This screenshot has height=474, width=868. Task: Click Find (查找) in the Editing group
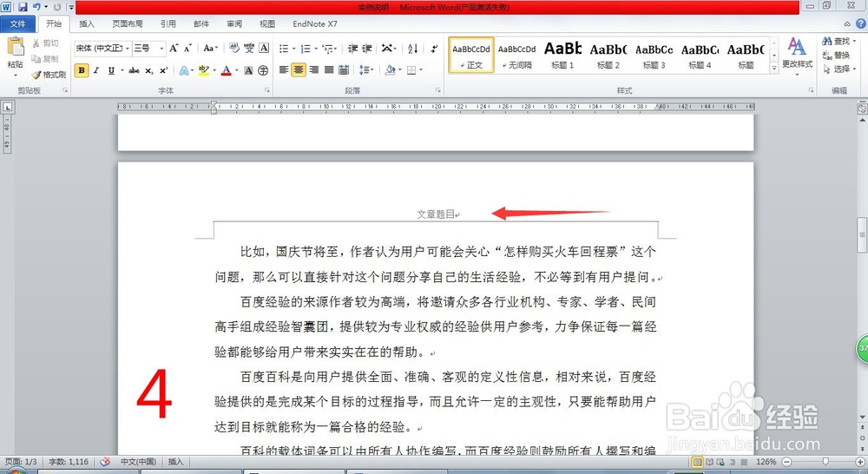839,41
